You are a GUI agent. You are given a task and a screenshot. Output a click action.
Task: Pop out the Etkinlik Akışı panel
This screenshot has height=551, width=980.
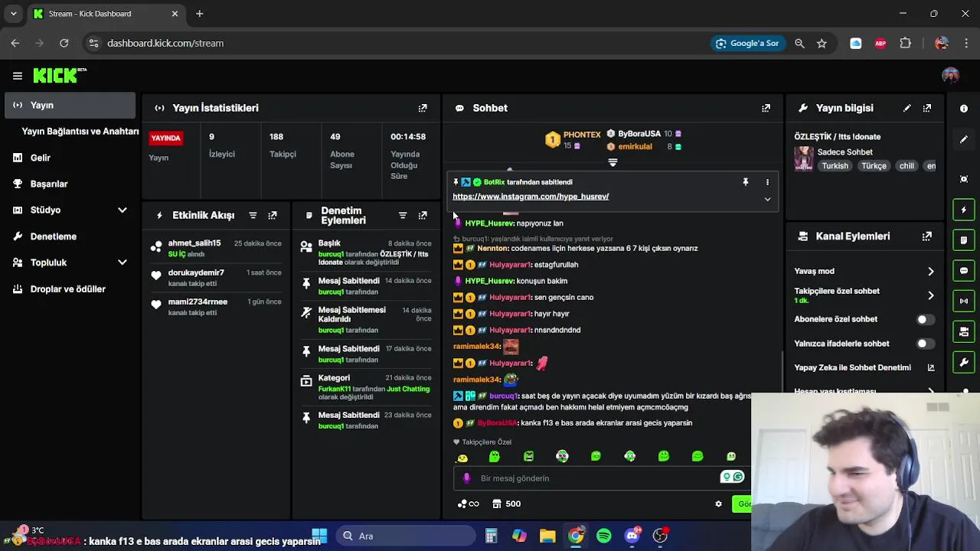(x=273, y=216)
